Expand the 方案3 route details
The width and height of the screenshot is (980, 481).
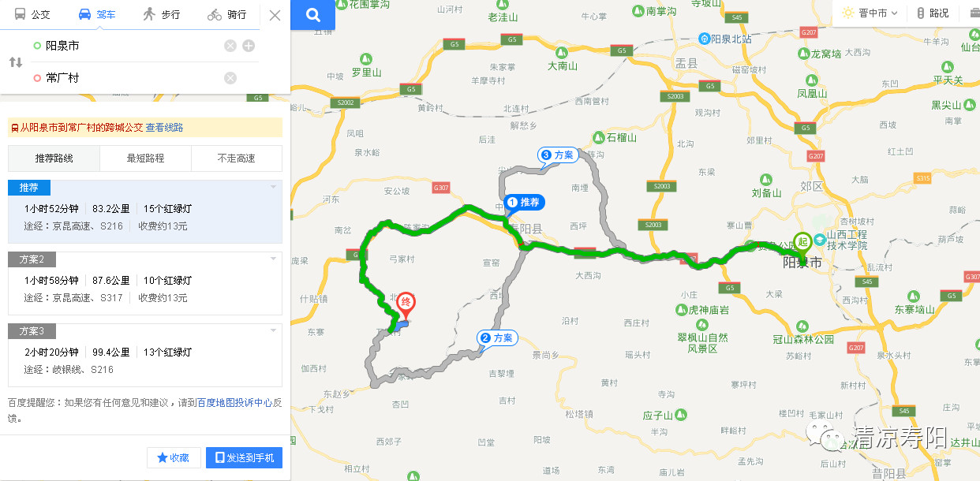coord(145,354)
